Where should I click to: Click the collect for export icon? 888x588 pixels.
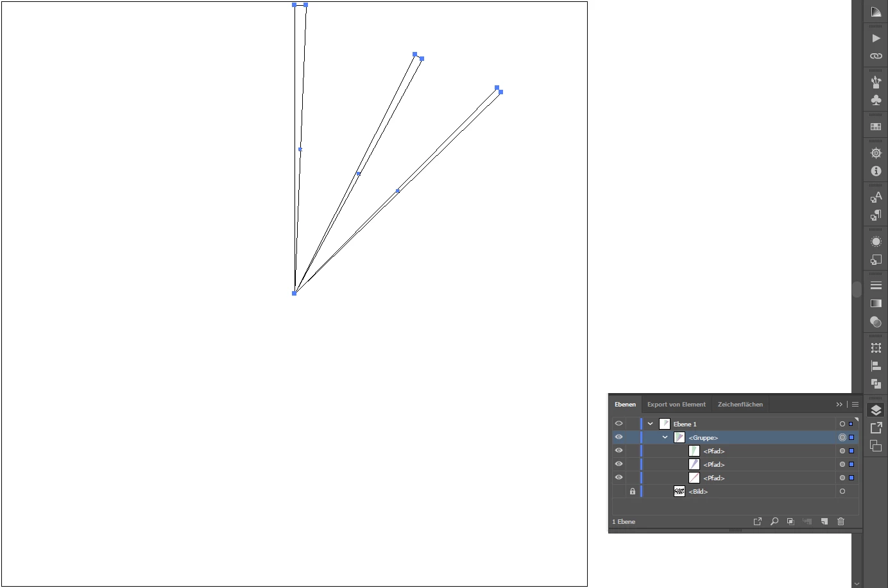coord(757,521)
